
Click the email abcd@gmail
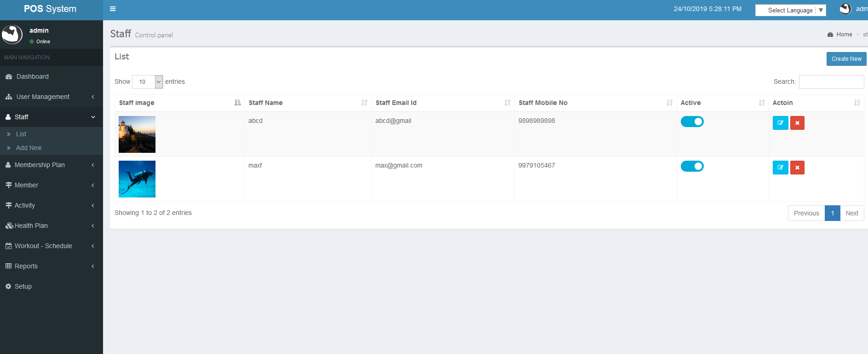[393, 121]
